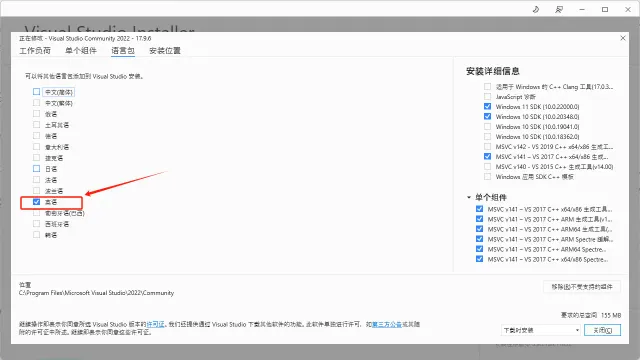The image size is (640, 360).
Task: Check the 韩语 language option
Action: [36, 235]
